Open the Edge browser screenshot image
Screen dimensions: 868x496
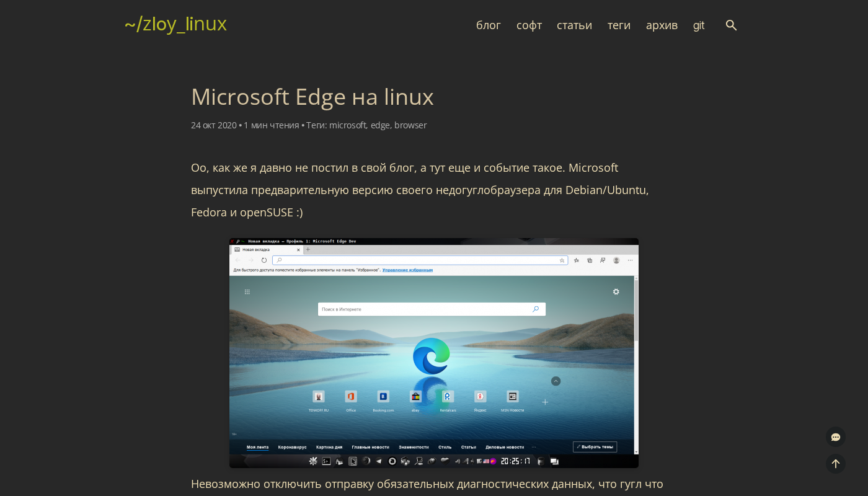[x=434, y=353]
